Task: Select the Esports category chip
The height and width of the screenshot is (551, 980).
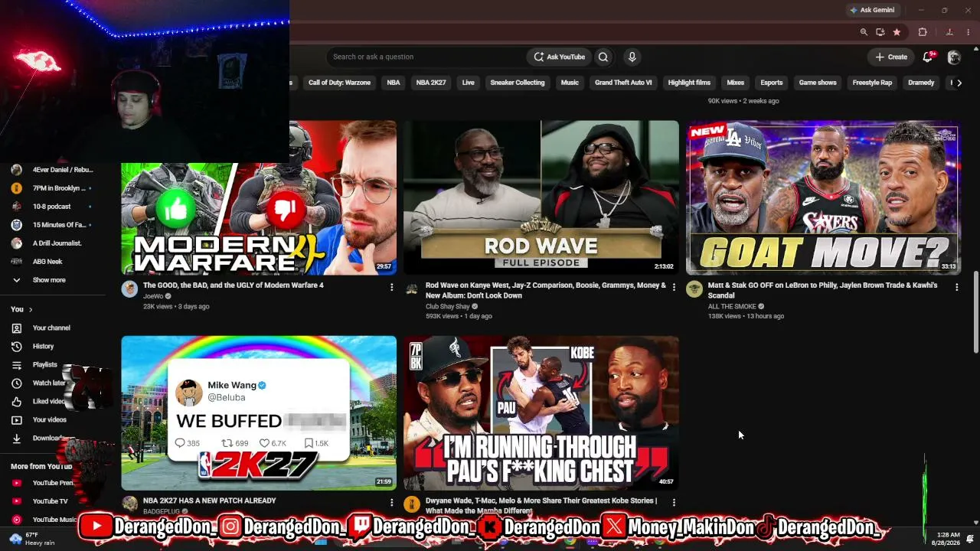Action: point(772,83)
